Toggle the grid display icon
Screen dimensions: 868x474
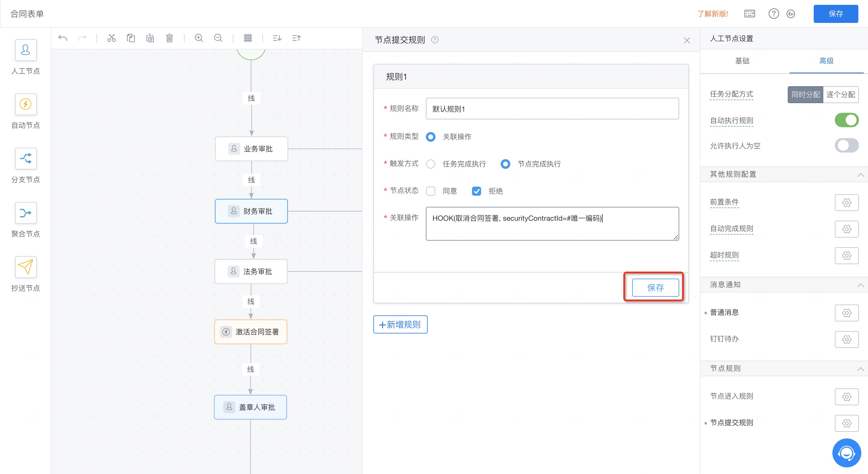tap(248, 38)
